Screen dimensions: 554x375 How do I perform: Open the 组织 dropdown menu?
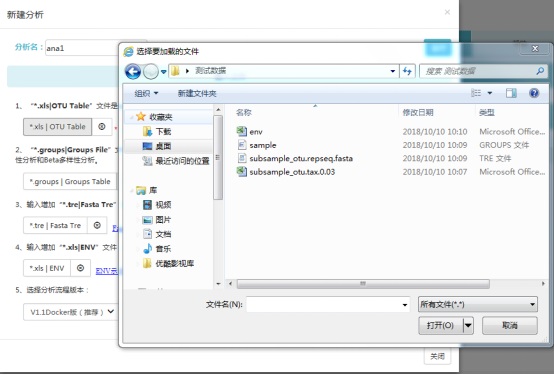pos(146,93)
